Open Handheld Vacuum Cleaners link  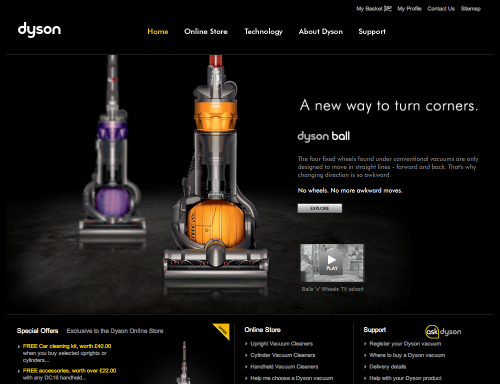[284, 367]
